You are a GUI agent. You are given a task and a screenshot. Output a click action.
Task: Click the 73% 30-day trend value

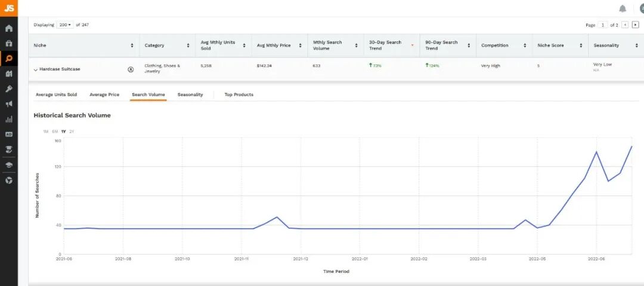point(376,66)
